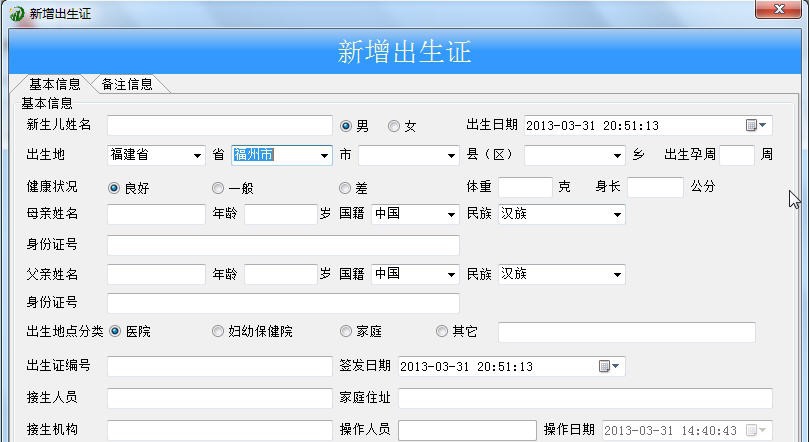Focus the 接生人员 input field

(x=220, y=398)
